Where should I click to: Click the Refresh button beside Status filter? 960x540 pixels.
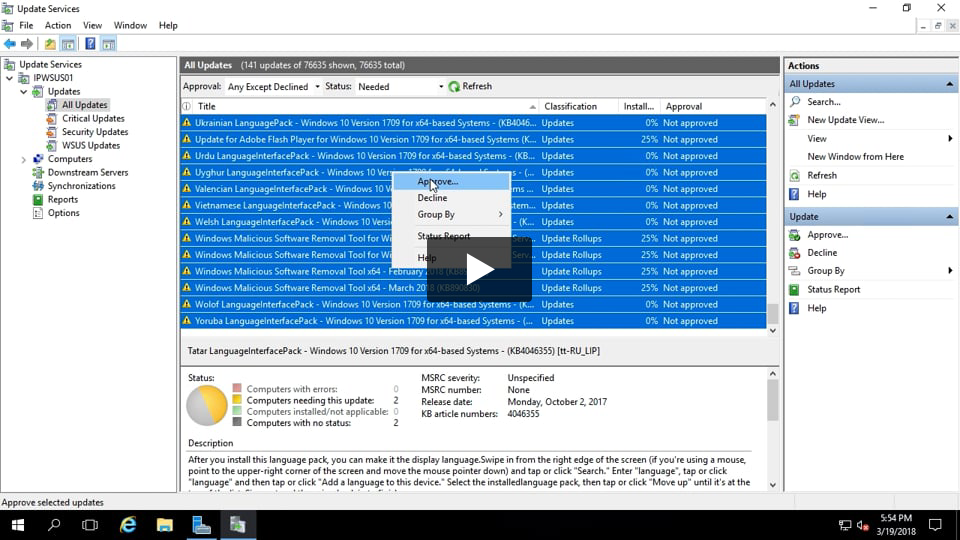tap(470, 87)
